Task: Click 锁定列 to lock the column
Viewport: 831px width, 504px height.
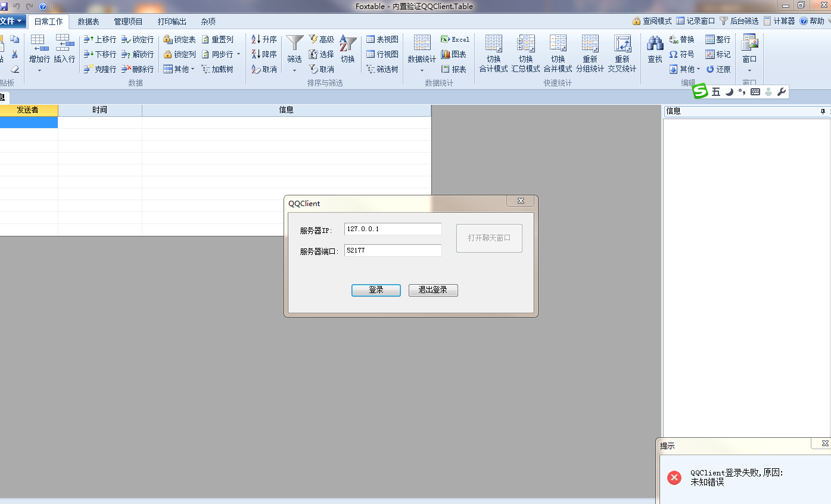Action: 179,54
